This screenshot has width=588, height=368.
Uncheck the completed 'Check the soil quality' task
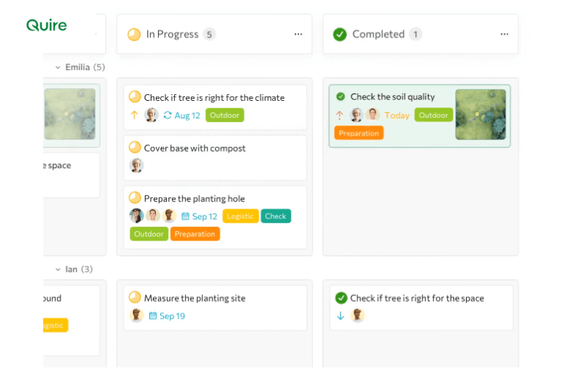[x=340, y=96]
